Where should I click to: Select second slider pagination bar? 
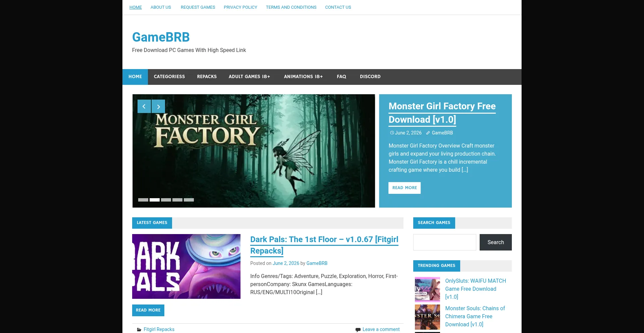coord(155,200)
